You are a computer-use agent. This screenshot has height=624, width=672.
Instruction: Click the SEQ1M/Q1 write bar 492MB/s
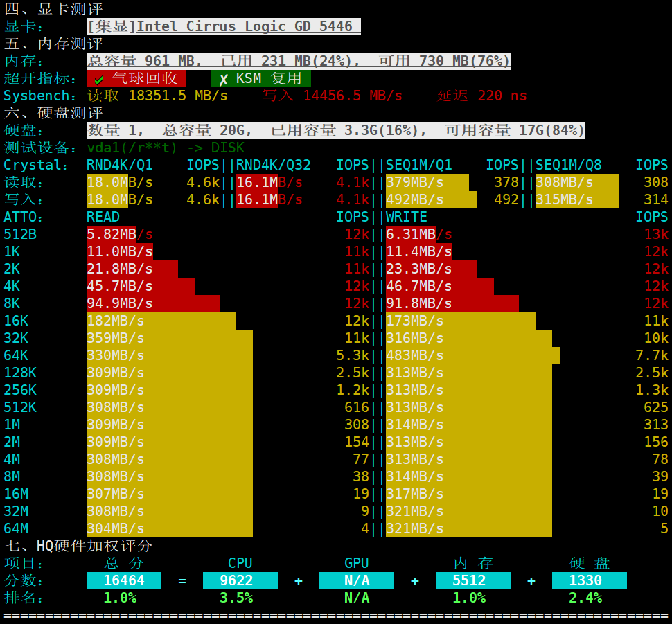coord(432,199)
